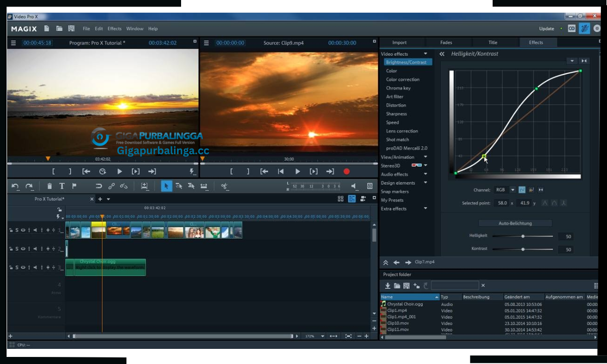Image resolution: width=607 pixels, height=364 pixels.
Task: Toggle the curve mode icon beside RGB channel
Action: tap(522, 190)
